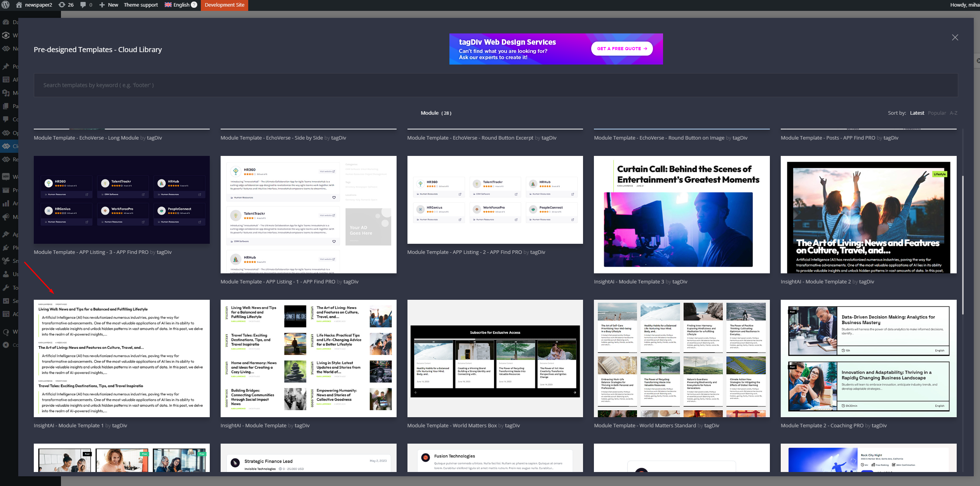980x486 pixels.
Task: Visit the newspaper2 site home link
Action: (34, 5)
